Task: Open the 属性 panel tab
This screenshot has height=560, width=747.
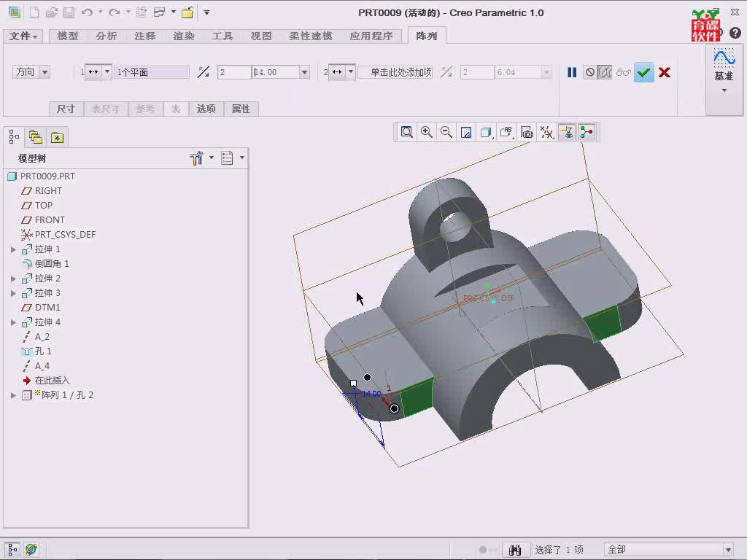Action: pyautogui.click(x=241, y=109)
